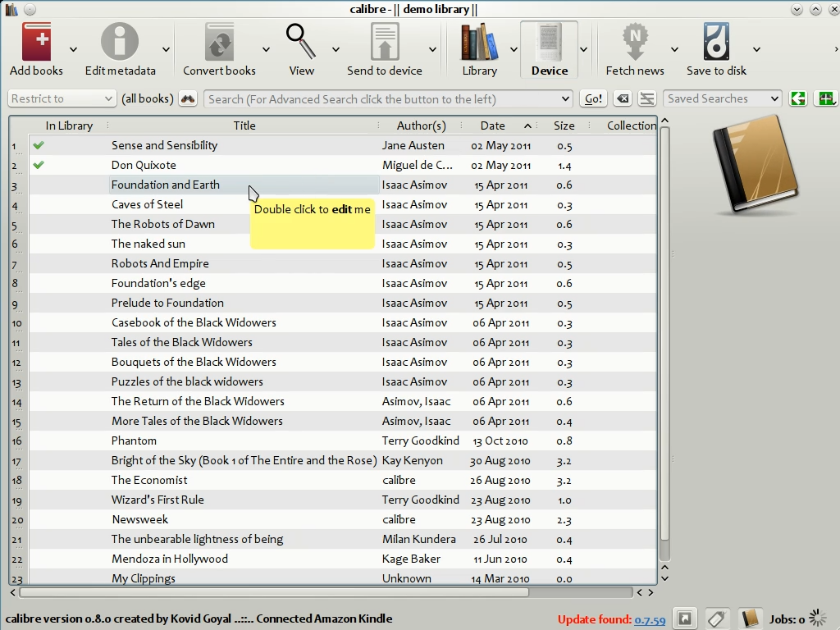Open the dropdown arrow beside Add books
The height and width of the screenshot is (630, 840).
(73, 50)
